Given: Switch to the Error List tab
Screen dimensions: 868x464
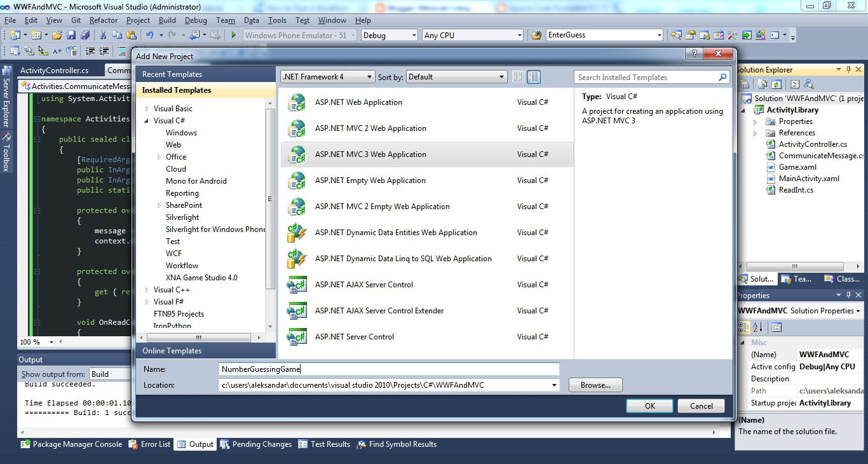Looking at the screenshot, I should (x=150, y=444).
